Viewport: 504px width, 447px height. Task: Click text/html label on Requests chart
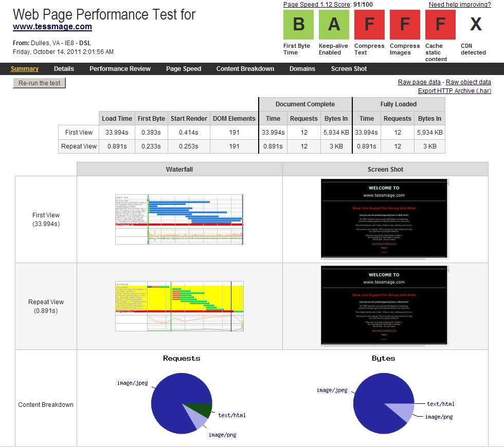pos(232,415)
